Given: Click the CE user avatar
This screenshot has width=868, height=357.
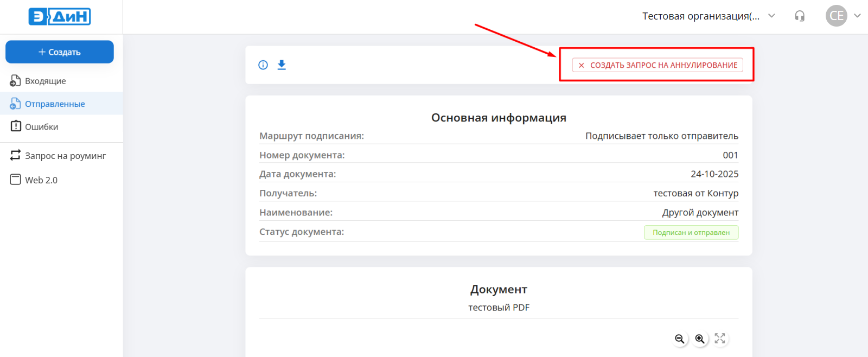Looking at the screenshot, I should (x=836, y=16).
